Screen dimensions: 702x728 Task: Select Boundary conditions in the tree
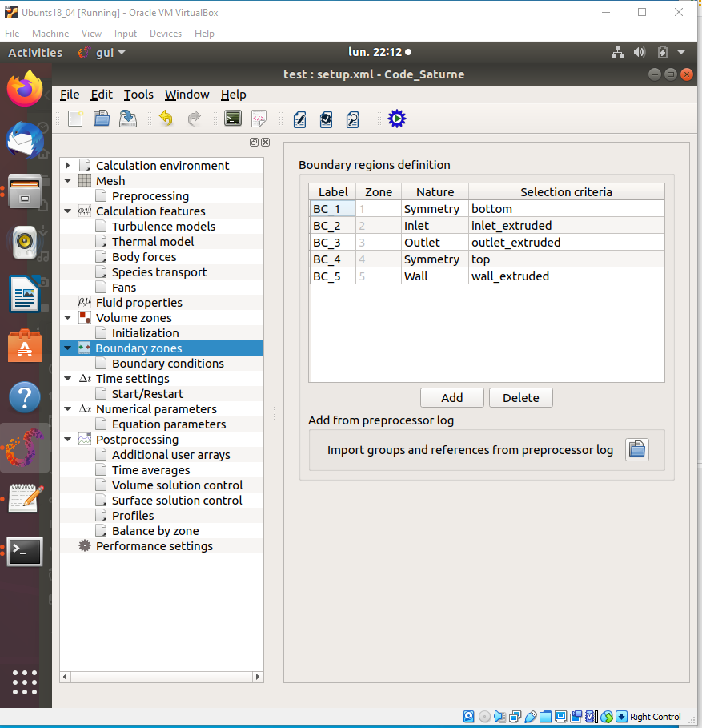167,364
